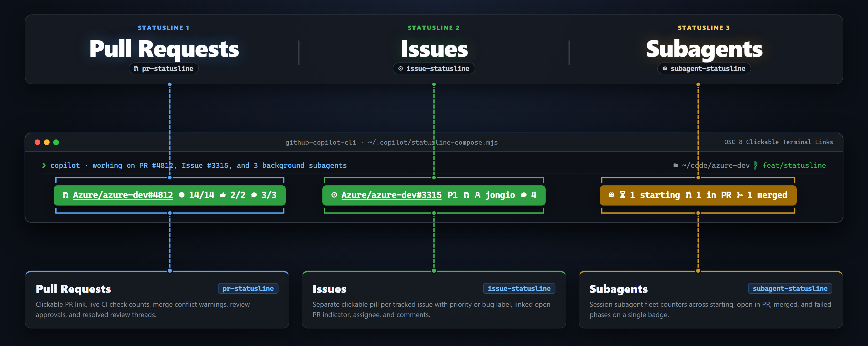868x346 pixels.
Task: Click the 1 in PR counter
Action: pos(714,195)
